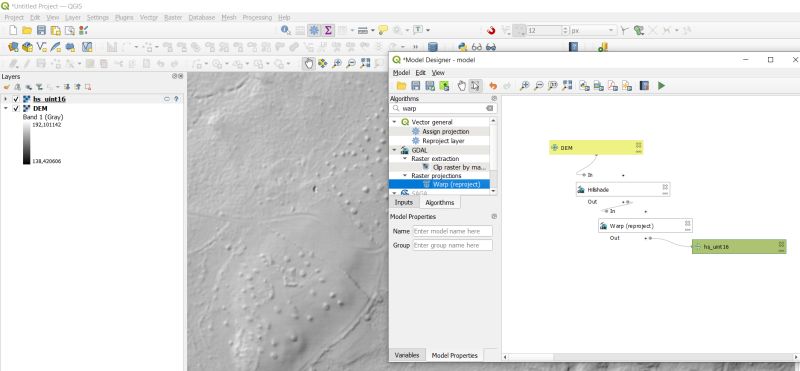Click the model Name input field

[453, 231]
